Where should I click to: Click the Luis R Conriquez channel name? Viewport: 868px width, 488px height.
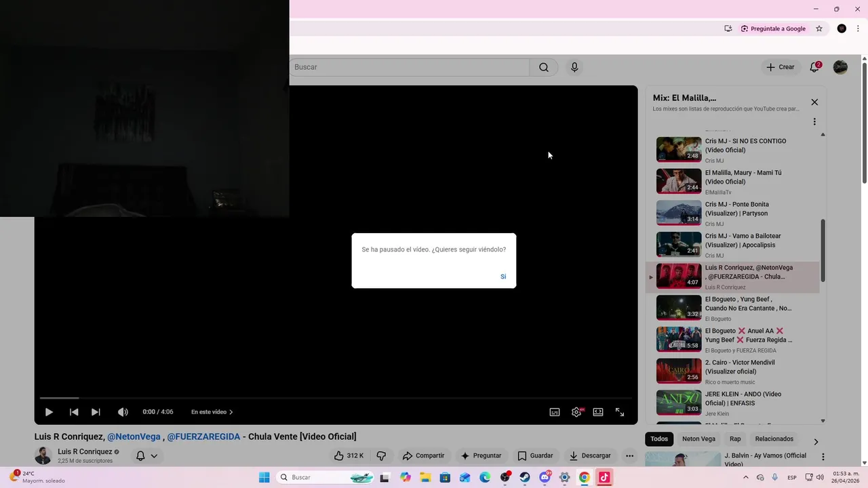pos(85,451)
